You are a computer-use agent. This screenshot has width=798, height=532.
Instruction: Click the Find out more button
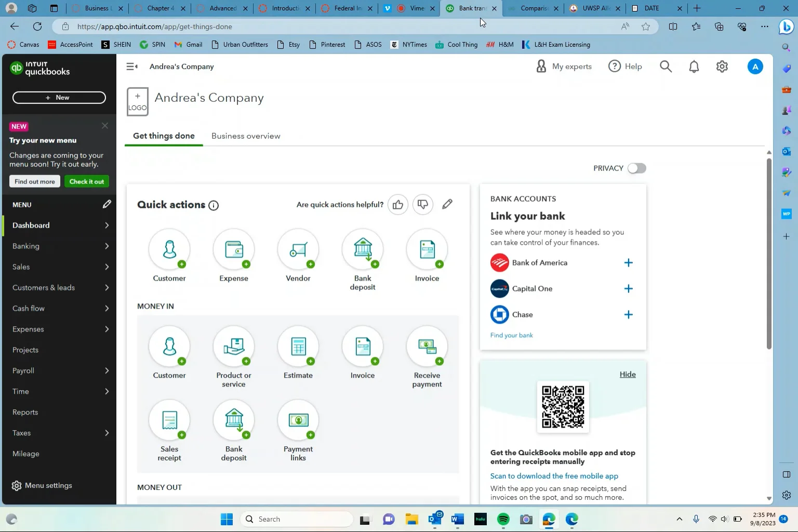pyautogui.click(x=35, y=181)
